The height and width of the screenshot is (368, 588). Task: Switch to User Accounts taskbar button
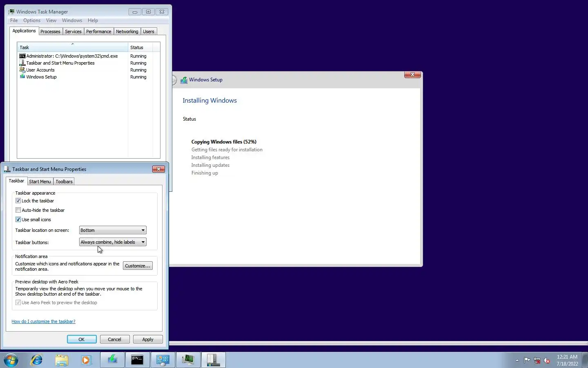point(163,360)
